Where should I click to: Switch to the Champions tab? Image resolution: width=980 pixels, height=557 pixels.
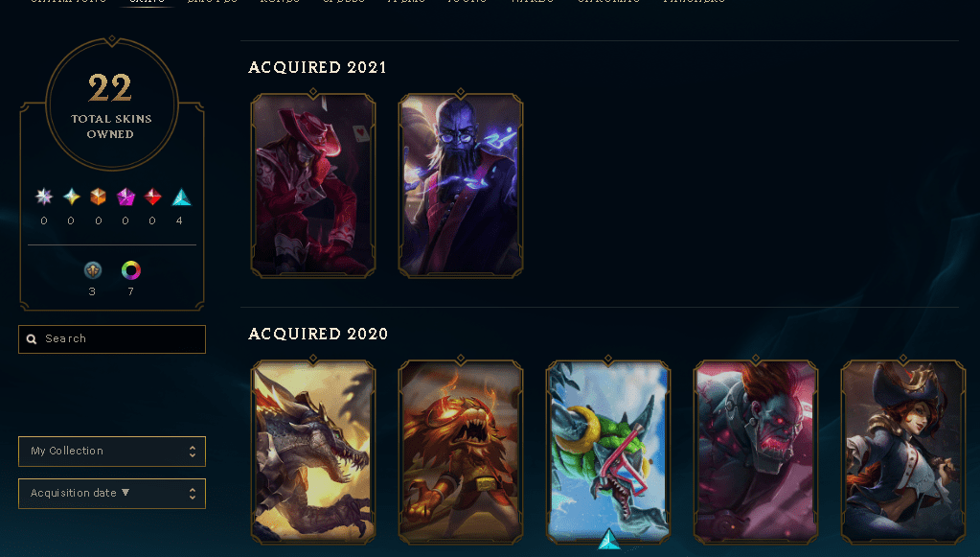(x=69, y=2)
